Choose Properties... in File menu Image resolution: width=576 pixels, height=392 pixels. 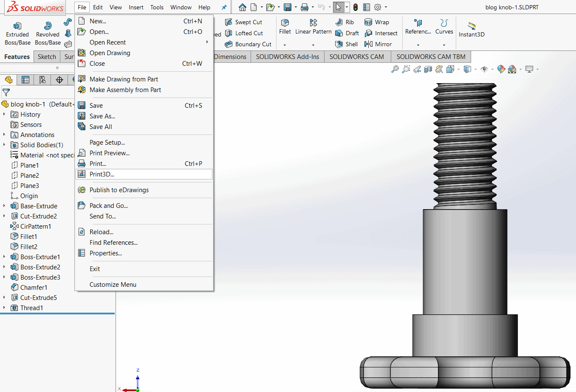click(144, 253)
